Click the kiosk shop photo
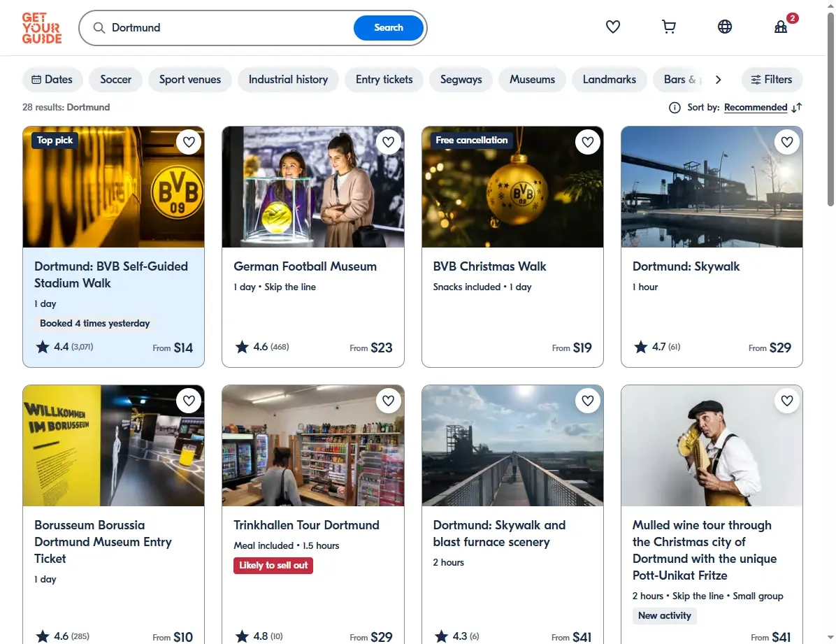This screenshot has height=644, width=836. (x=313, y=445)
